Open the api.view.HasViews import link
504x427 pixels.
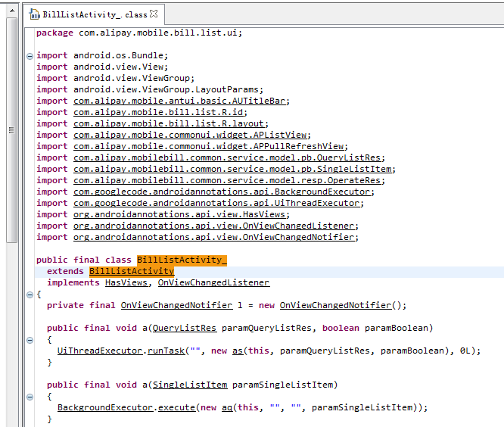coord(179,214)
